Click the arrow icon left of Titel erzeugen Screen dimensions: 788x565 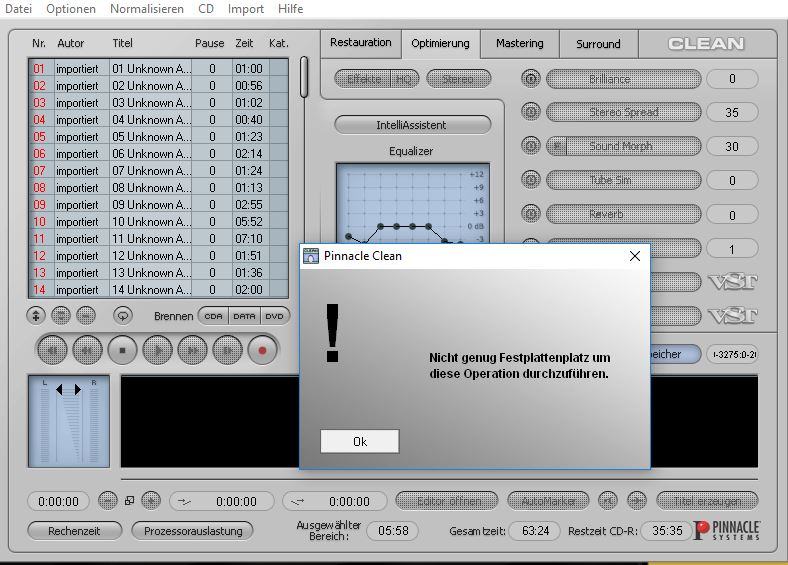pos(637,501)
